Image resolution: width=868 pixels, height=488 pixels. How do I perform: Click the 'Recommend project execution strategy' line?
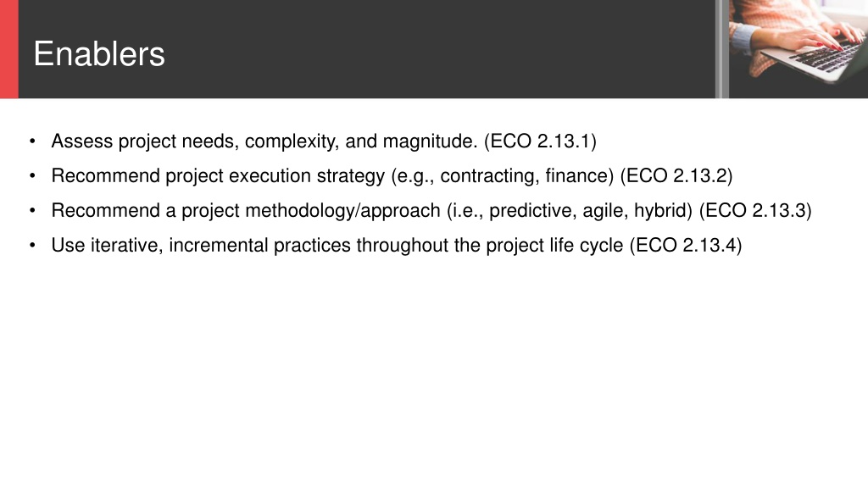coord(392,176)
